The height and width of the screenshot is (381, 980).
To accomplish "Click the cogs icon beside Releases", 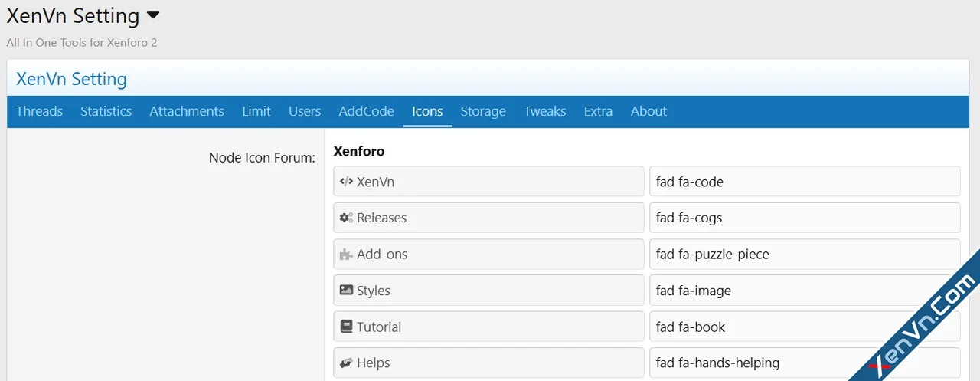I will (x=346, y=218).
